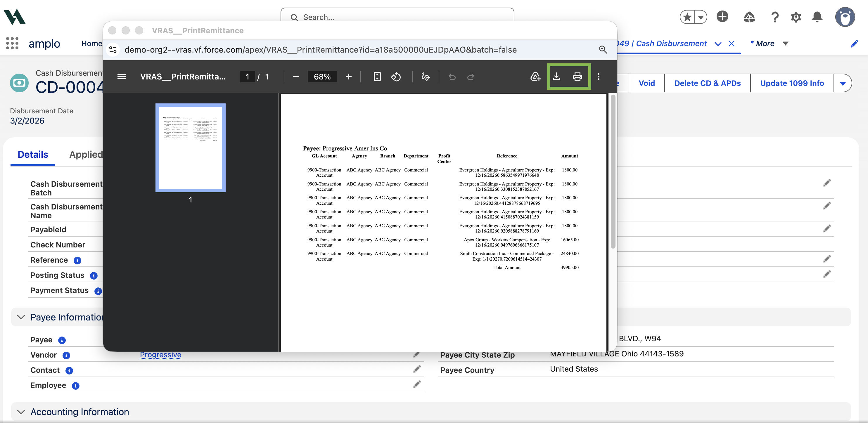Viewport: 868px width, 423px height.
Task: Close the Cash Disbursement tab
Action: tap(732, 44)
